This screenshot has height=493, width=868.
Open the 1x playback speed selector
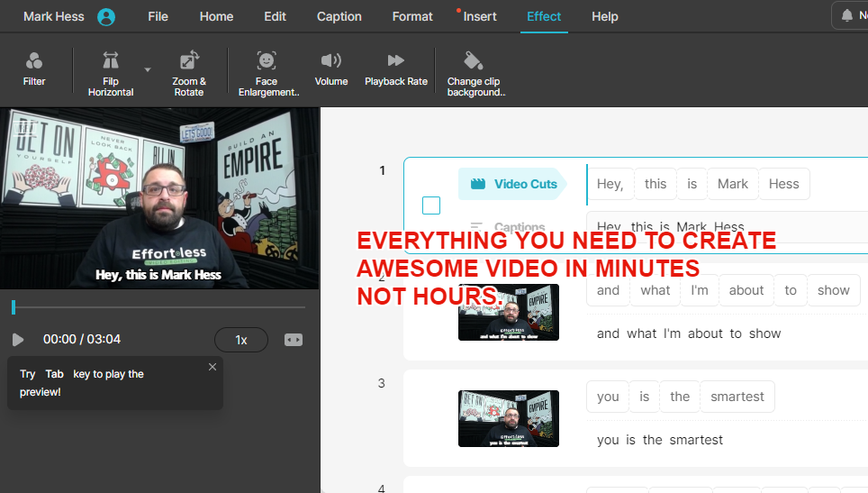[240, 340]
